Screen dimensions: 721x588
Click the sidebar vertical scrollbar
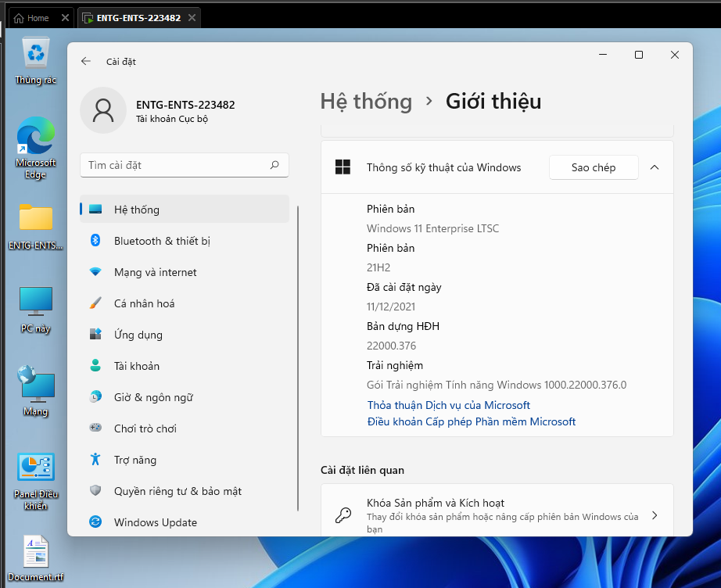(x=298, y=358)
